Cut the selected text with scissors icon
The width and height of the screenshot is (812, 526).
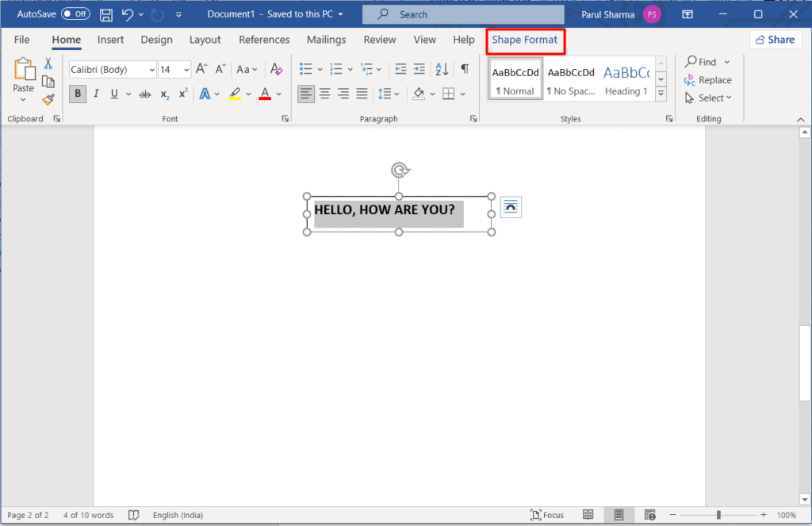(48, 63)
